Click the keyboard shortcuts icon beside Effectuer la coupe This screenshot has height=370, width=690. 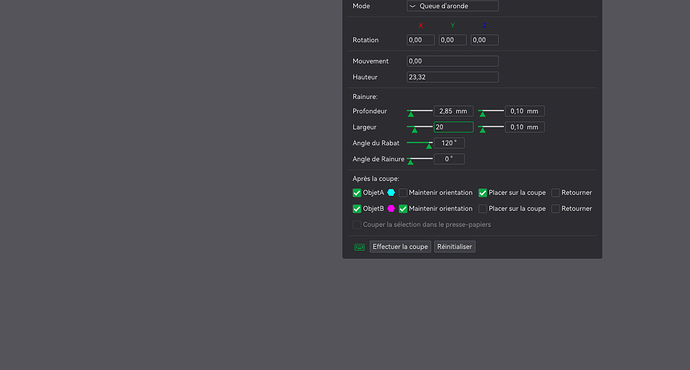[x=360, y=247]
